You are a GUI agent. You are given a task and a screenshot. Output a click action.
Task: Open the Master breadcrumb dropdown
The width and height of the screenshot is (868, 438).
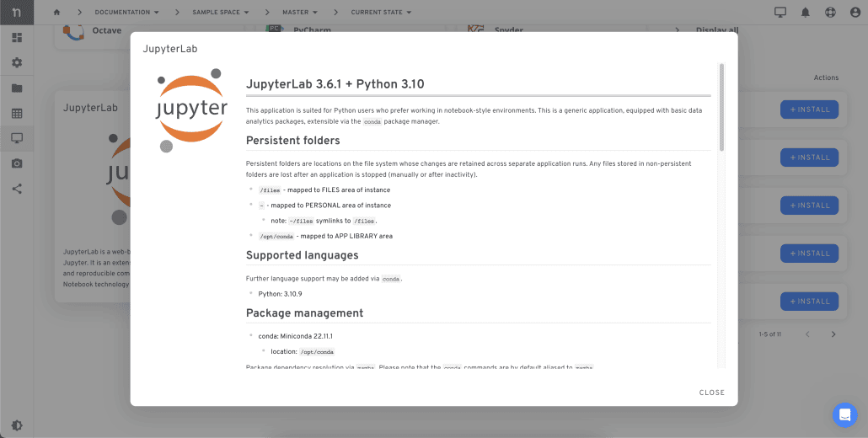(x=300, y=12)
